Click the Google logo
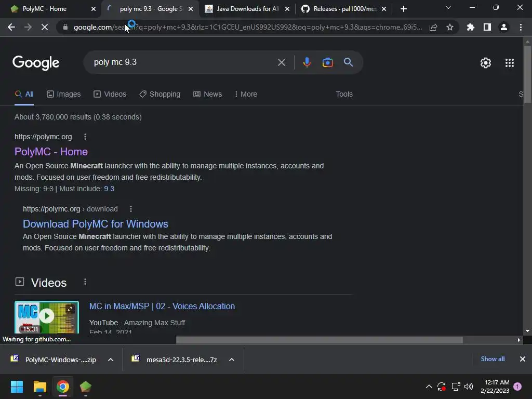Screen dimensions: 532x399 (36, 63)
